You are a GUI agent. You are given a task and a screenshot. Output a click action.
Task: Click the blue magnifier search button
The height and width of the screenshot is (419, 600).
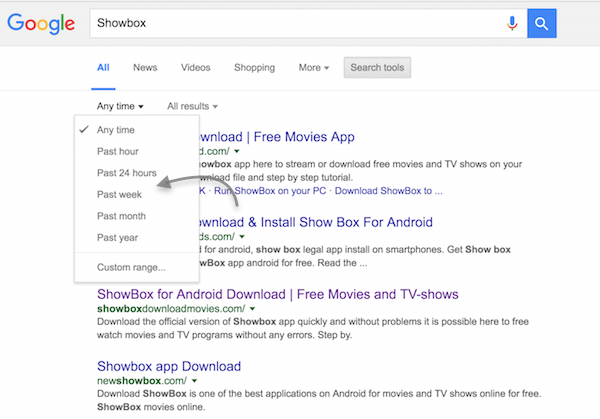541,23
